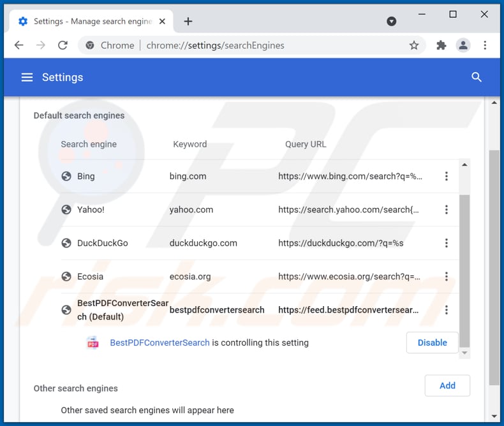Screen dimensions: 504x426
Task: Disable the BestPDFConverterSearch extension
Action: point(433,342)
